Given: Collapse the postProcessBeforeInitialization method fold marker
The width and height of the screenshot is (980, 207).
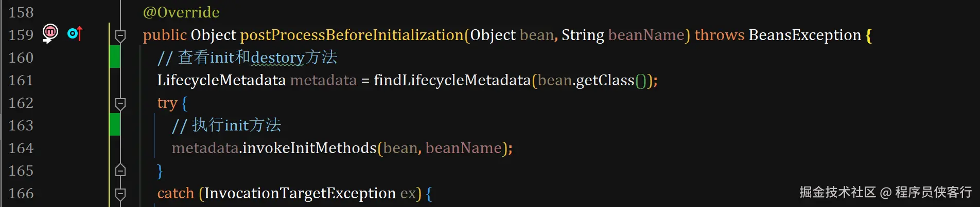Looking at the screenshot, I should [120, 35].
